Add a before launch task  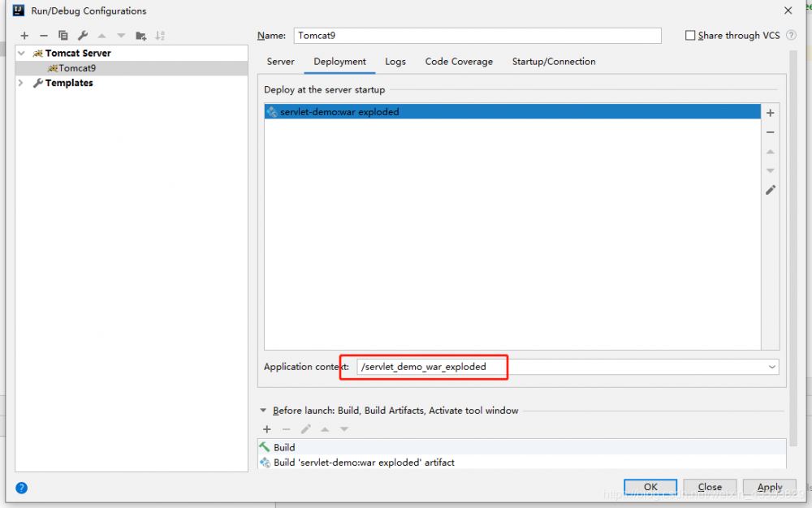[266, 429]
